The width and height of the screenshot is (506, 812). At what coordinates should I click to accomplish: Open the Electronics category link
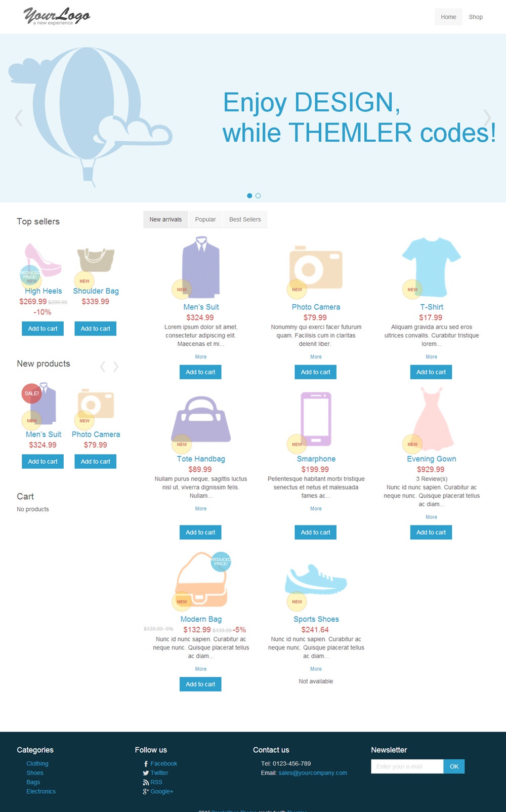[41, 791]
